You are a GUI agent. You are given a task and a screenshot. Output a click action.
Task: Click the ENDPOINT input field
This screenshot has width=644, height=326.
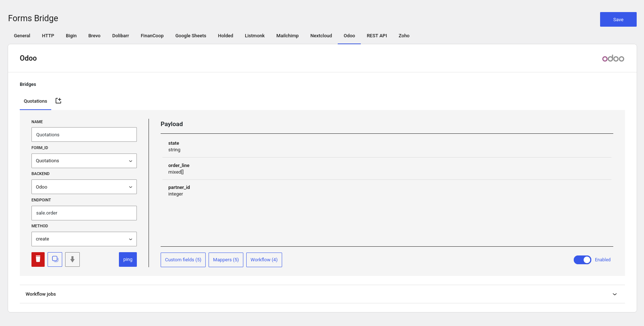click(x=84, y=213)
